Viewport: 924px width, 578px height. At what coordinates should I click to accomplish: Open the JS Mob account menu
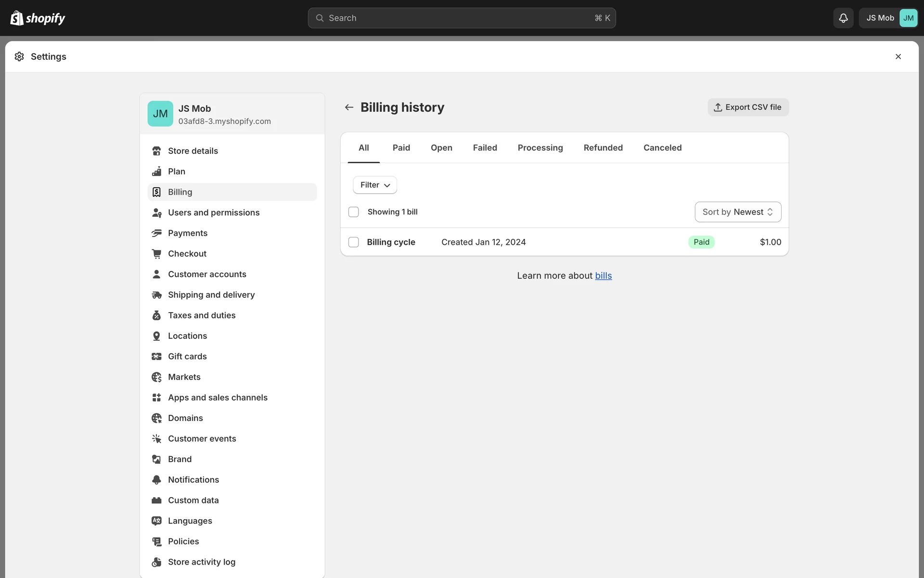(x=888, y=18)
